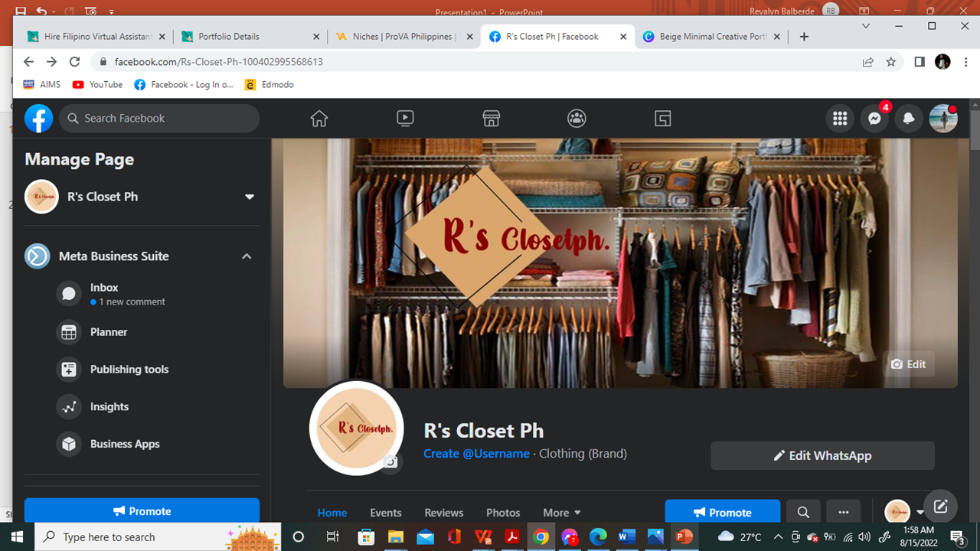Bookmark this page with the star icon
This screenshot has height=551, width=980.
(891, 62)
